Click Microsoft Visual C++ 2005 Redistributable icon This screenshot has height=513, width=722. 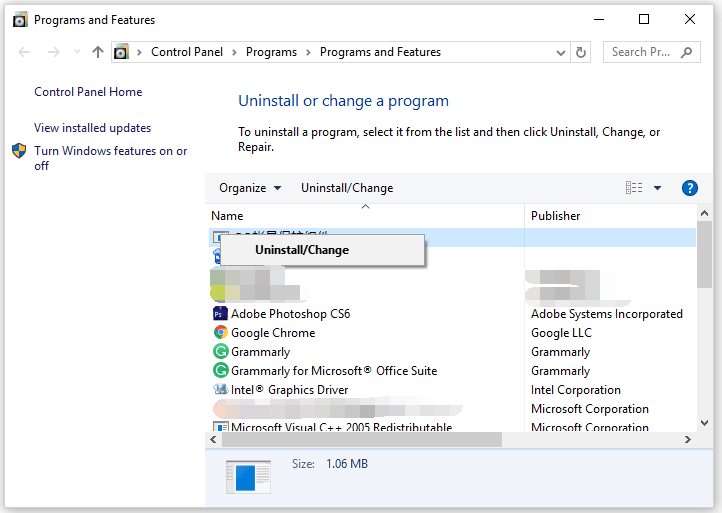221,426
